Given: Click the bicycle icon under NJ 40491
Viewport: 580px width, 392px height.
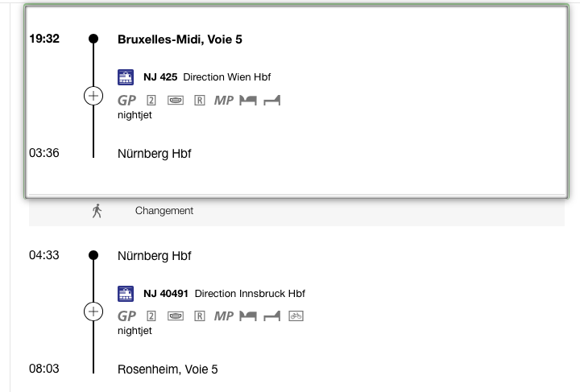Looking at the screenshot, I should tap(296, 316).
